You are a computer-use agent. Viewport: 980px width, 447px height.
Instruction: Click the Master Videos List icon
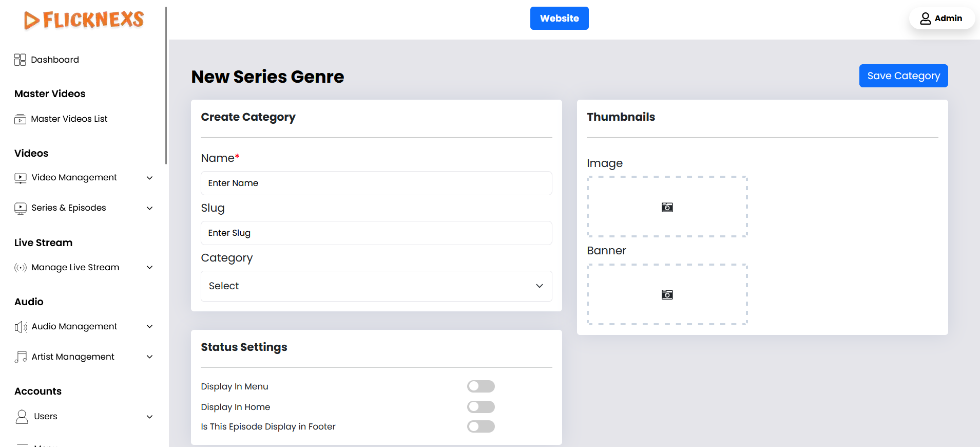click(x=20, y=119)
